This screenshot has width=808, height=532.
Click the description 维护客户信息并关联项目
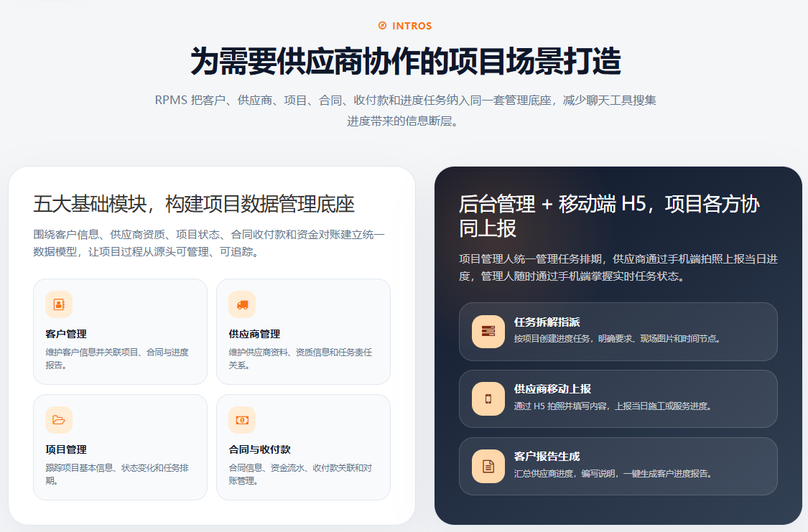(x=117, y=358)
